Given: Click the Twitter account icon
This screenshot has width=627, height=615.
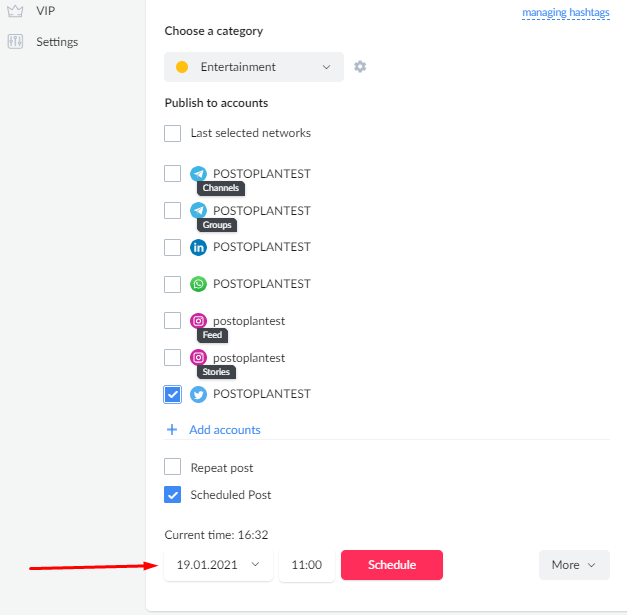Looking at the screenshot, I should (198, 394).
